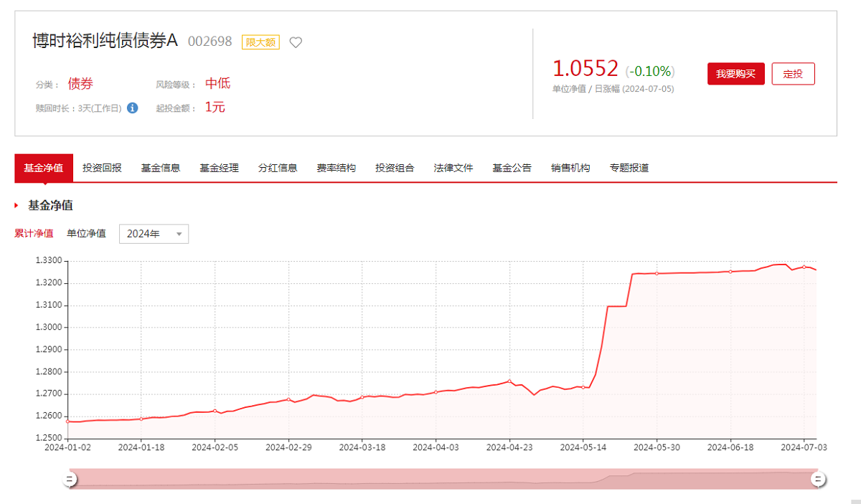Open the 基金经理 tab
861x504 pixels.
(219, 168)
